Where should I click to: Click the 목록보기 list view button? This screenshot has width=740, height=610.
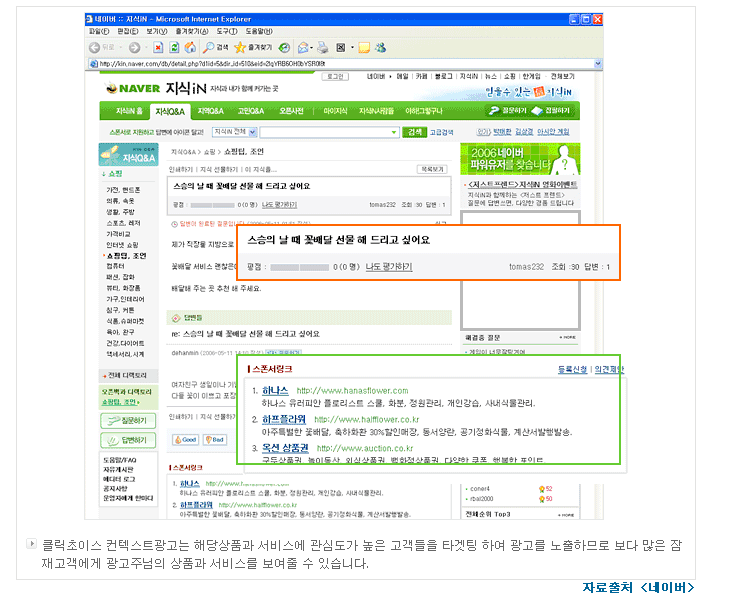pyautogui.click(x=432, y=169)
